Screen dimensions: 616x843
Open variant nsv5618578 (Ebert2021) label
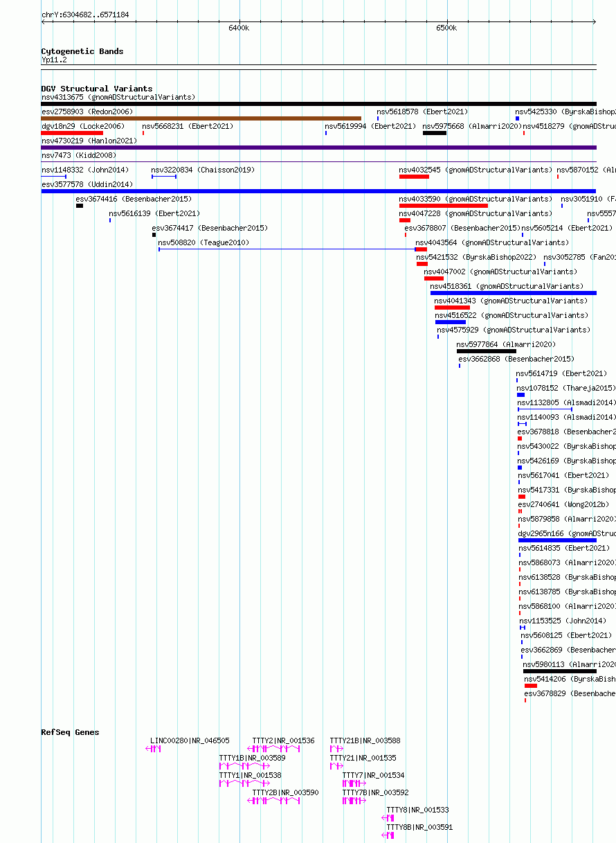422,112
